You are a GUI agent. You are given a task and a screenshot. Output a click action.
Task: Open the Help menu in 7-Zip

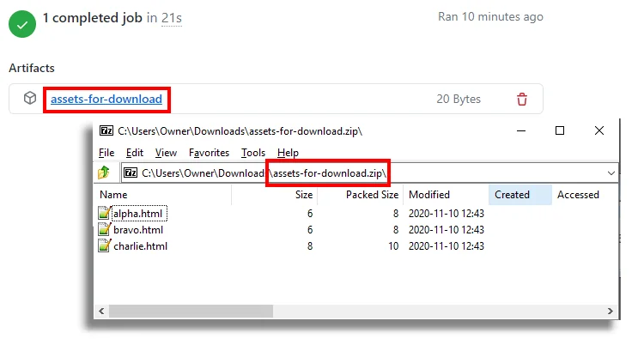pos(288,153)
